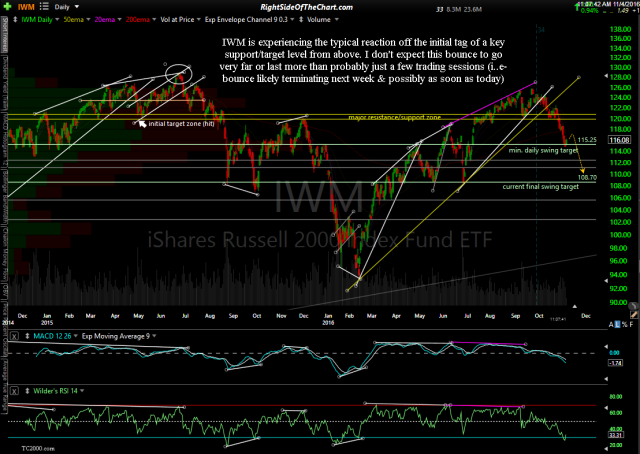Click the green plus add-indicator icon

click(7, 7)
